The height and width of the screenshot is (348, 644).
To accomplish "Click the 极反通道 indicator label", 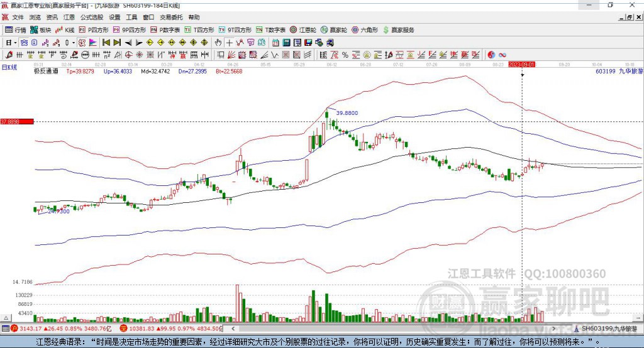I will tap(46, 71).
